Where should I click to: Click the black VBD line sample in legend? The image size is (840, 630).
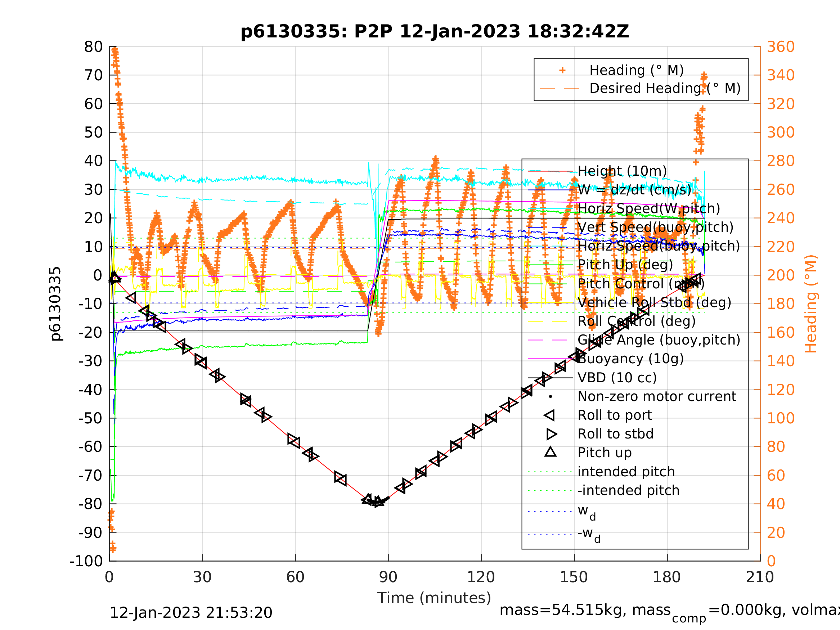pyautogui.click(x=550, y=378)
